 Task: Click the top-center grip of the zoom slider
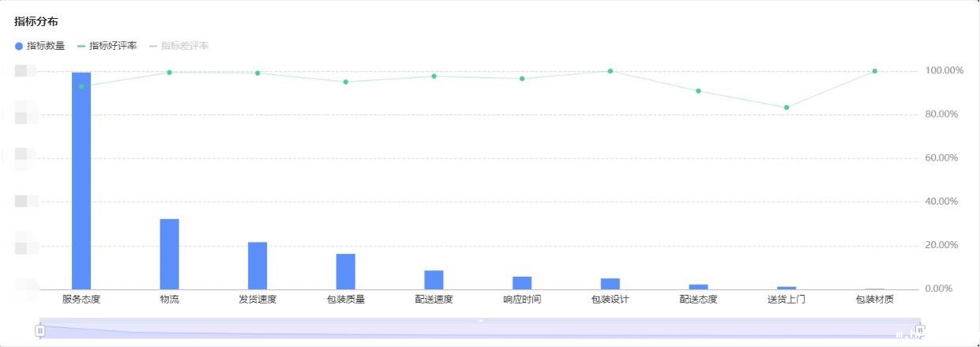click(x=479, y=320)
